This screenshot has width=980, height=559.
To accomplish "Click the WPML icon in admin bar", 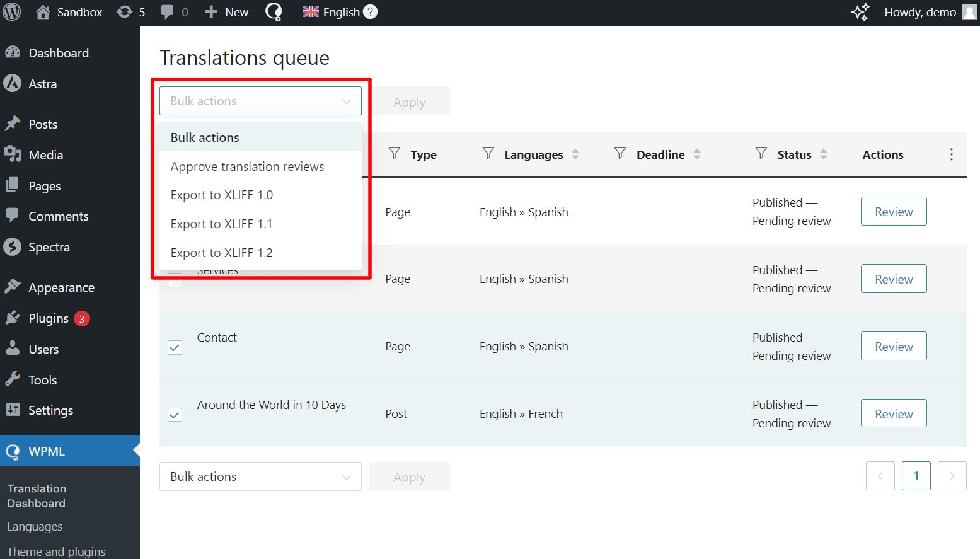I will (x=274, y=12).
